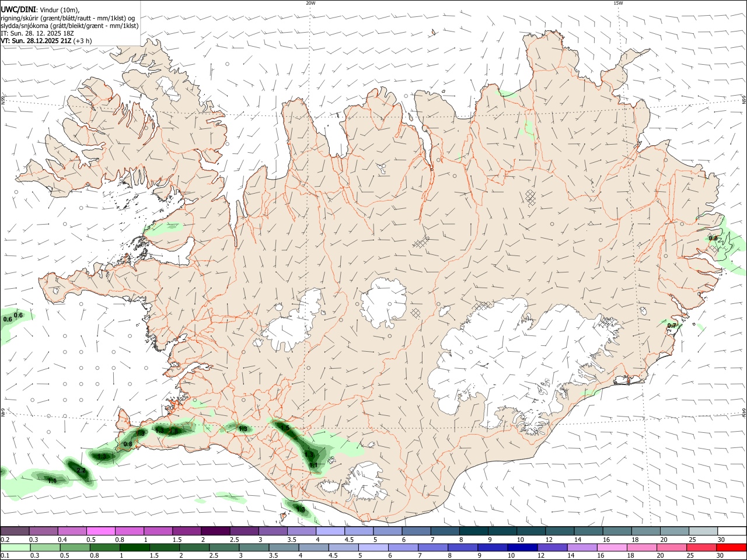Image resolution: width=747 pixels, height=560 pixels.
Task: Click the '10' label on the top scale
Action: click(x=519, y=540)
